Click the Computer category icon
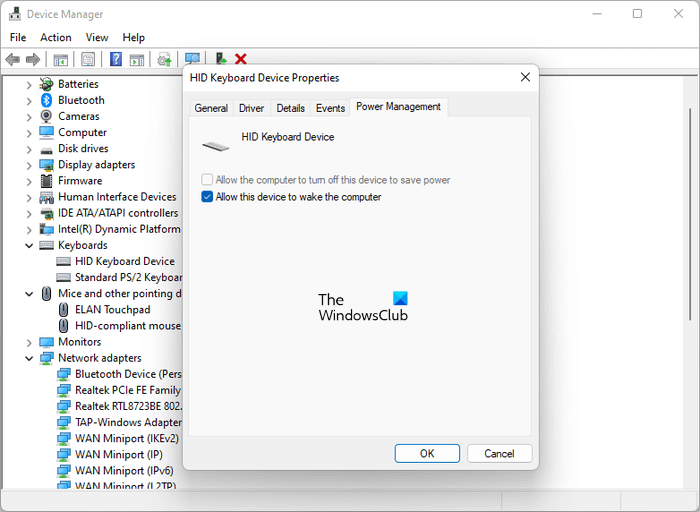The width and height of the screenshot is (700, 512). tap(46, 132)
